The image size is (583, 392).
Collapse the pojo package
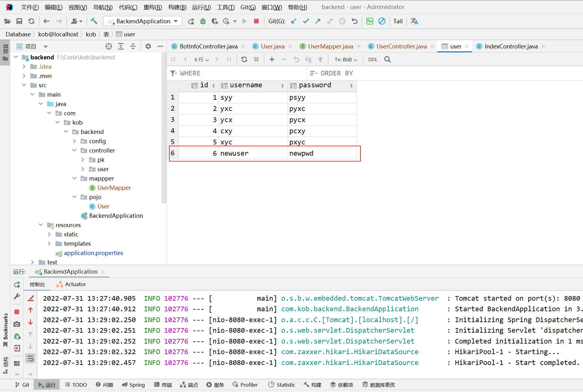[75, 197]
